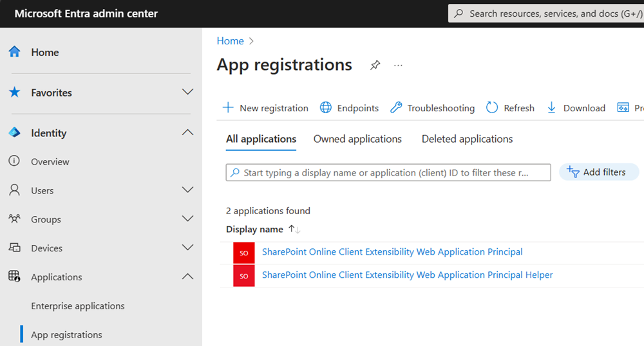644x346 pixels.
Task: Click the pin icon next to App registrations
Action: [x=375, y=66]
